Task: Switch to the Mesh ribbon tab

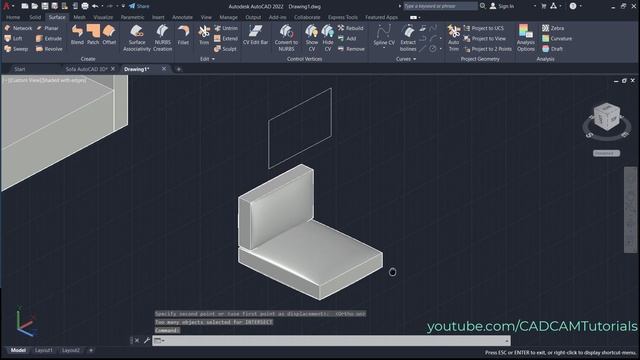Action: click(80, 18)
